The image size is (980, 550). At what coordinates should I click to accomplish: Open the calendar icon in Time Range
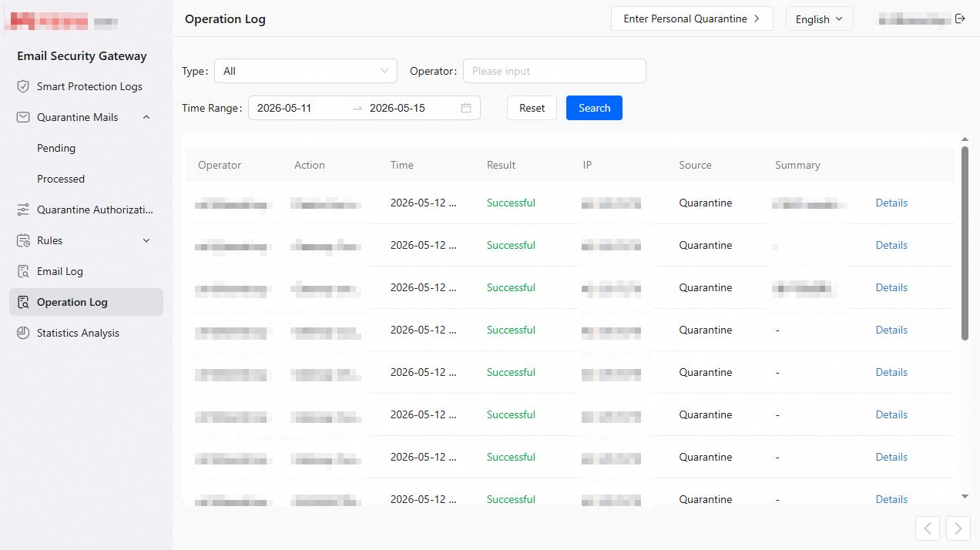(x=466, y=108)
